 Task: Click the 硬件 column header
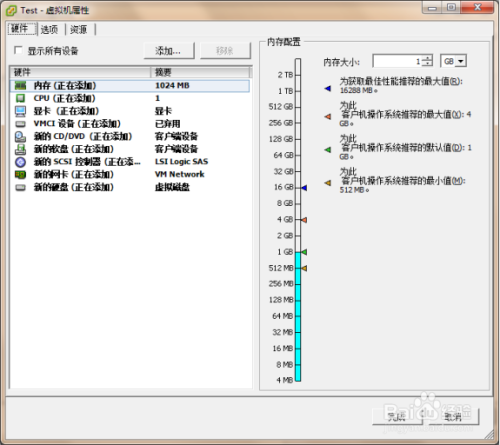click(81, 72)
